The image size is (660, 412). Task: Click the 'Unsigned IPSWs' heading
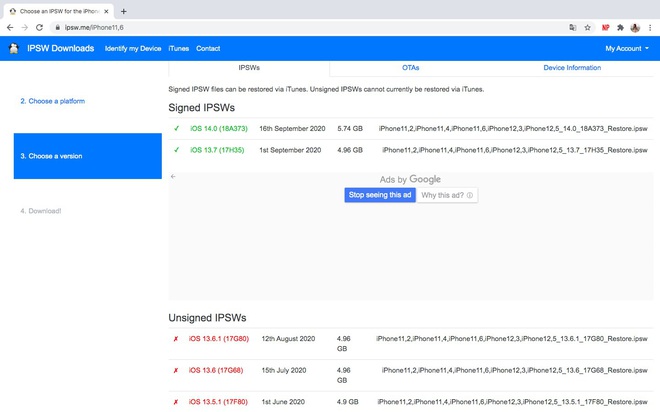pyautogui.click(x=208, y=318)
